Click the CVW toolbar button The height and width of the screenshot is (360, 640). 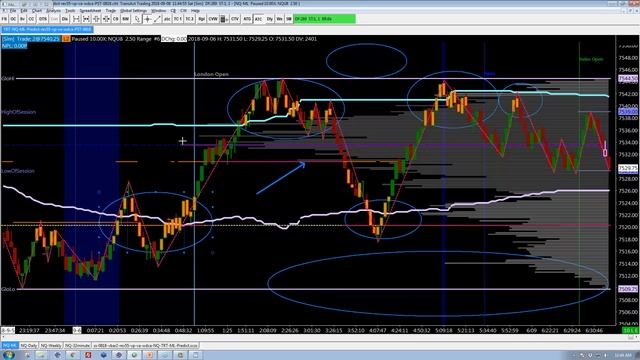click(213, 19)
